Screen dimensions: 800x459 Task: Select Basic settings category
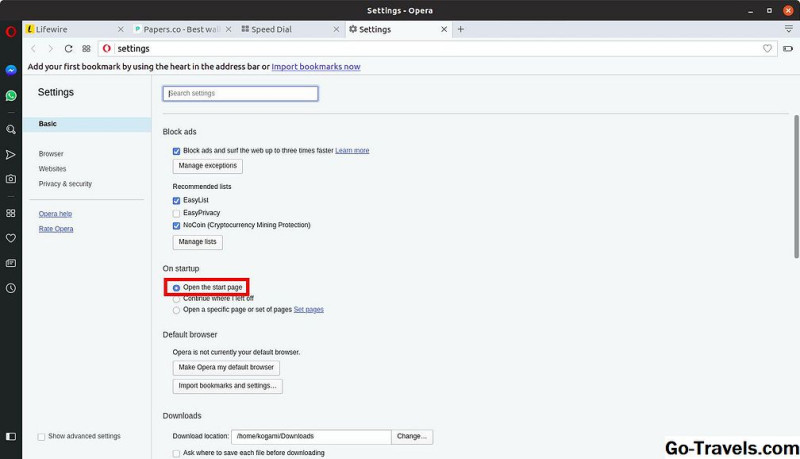[x=87, y=124]
